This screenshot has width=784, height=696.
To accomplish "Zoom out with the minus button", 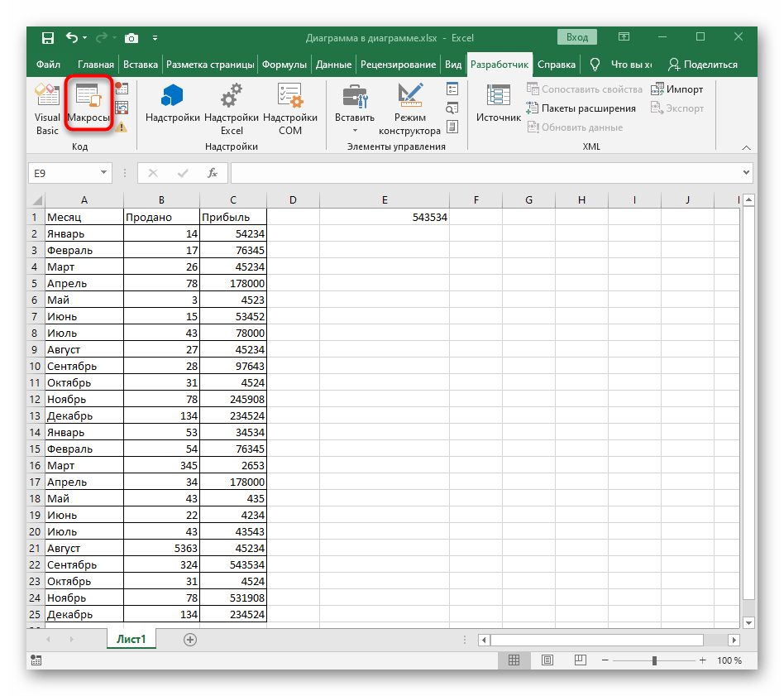I will click(x=605, y=660).
